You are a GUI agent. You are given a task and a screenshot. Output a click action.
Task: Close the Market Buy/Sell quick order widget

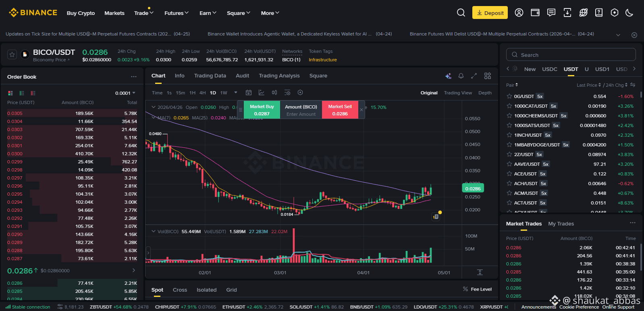361,110
